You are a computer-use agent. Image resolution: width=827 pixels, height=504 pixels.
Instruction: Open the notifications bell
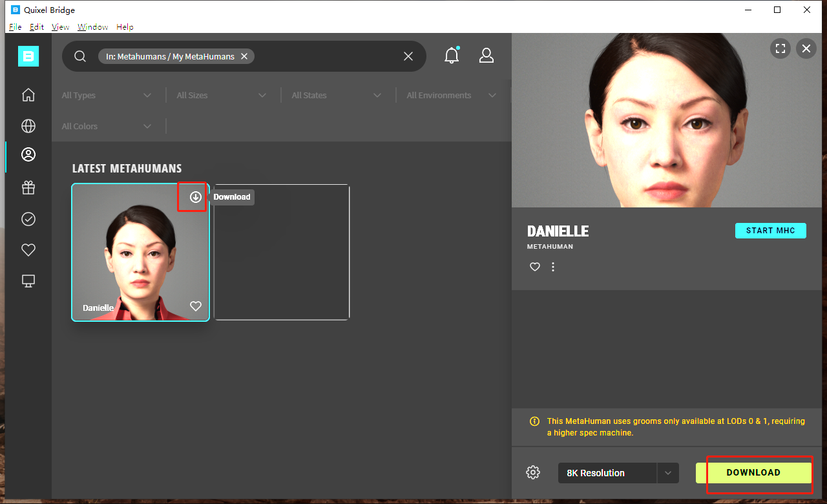[x=452, y=56]
